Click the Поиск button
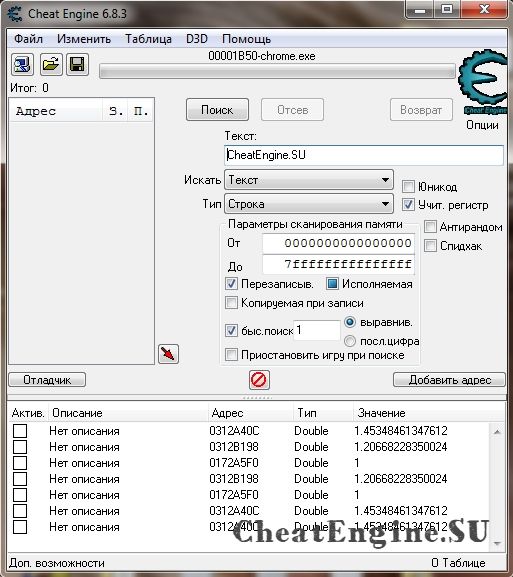Screen dimensions: 513x577 [x=217, y=110]
